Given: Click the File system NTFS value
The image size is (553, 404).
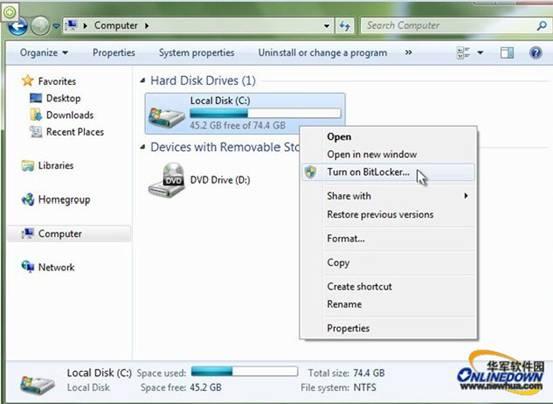Looking at the screenshot, I should pyautogui.click(x=364, y=388).
